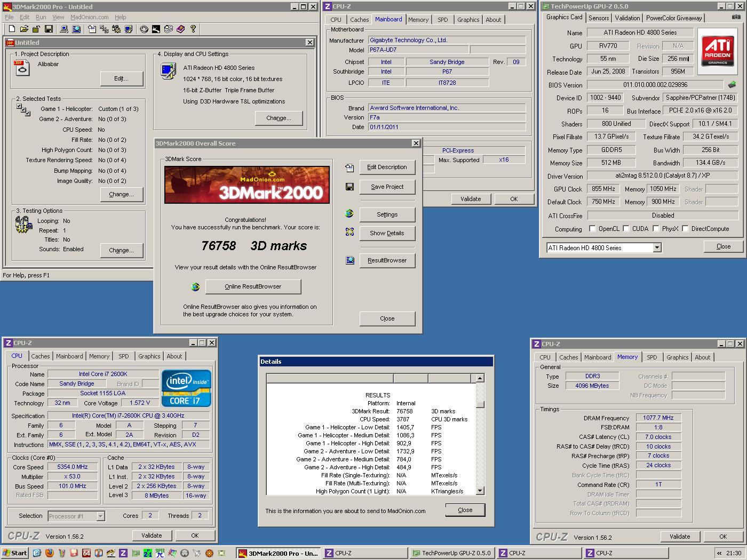
Task: Click Settings button in the score dialog
Action: (387, 214)
